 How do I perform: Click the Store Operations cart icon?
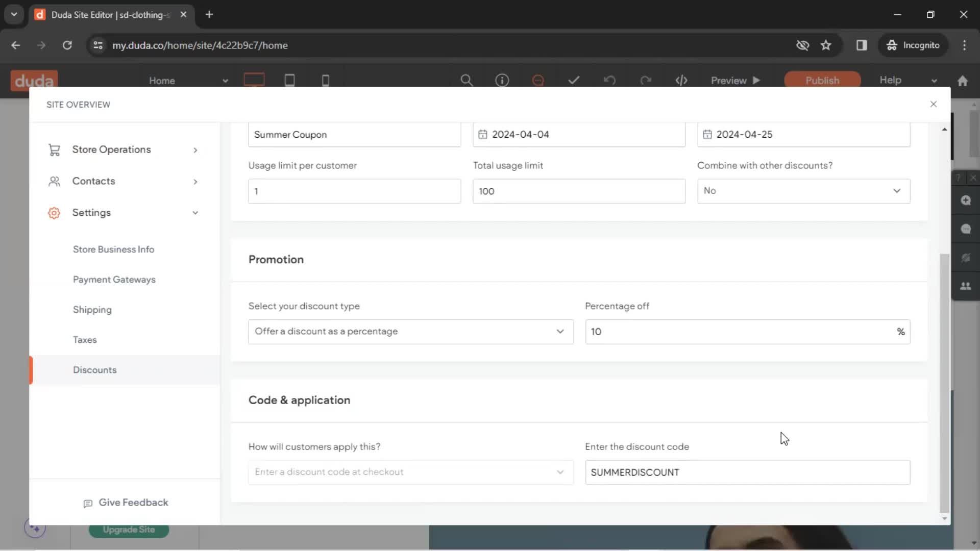[x=54, y=150]
